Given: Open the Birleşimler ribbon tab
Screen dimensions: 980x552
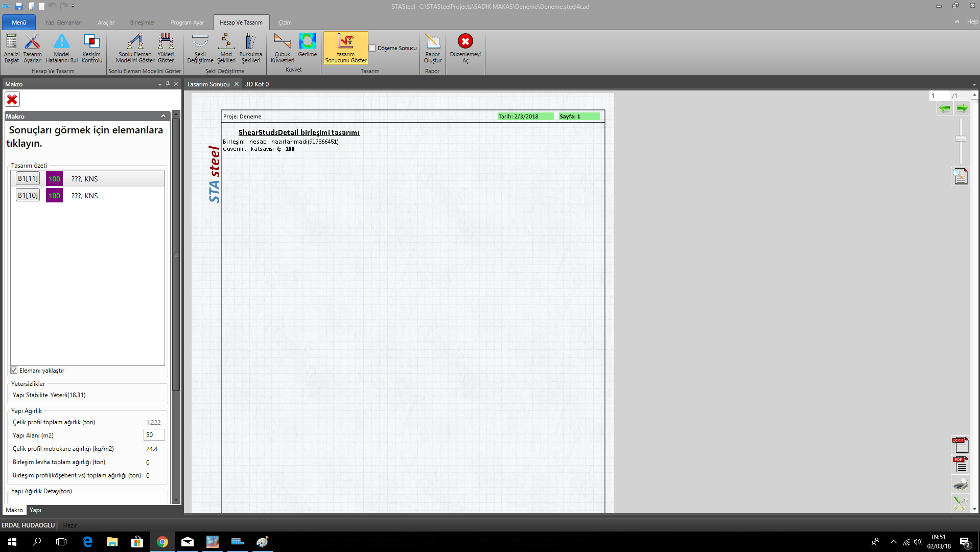Looking at the screenshot, I should [142, 22].
